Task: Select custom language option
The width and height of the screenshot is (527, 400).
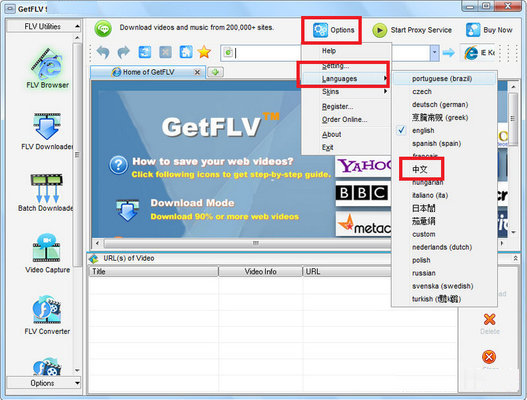Action: (444, 234)
